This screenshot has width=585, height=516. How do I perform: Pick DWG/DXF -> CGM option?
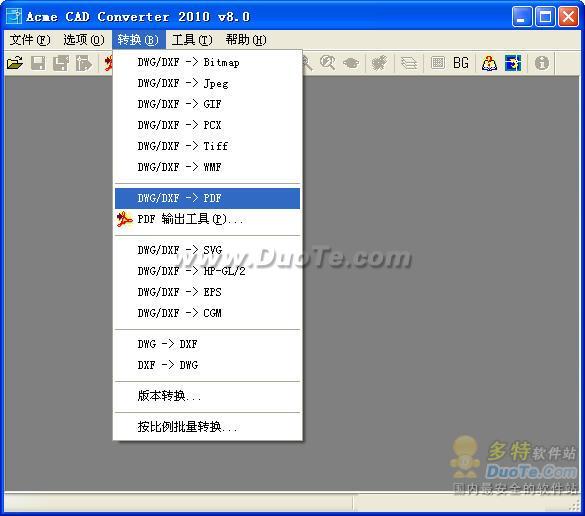207,313
